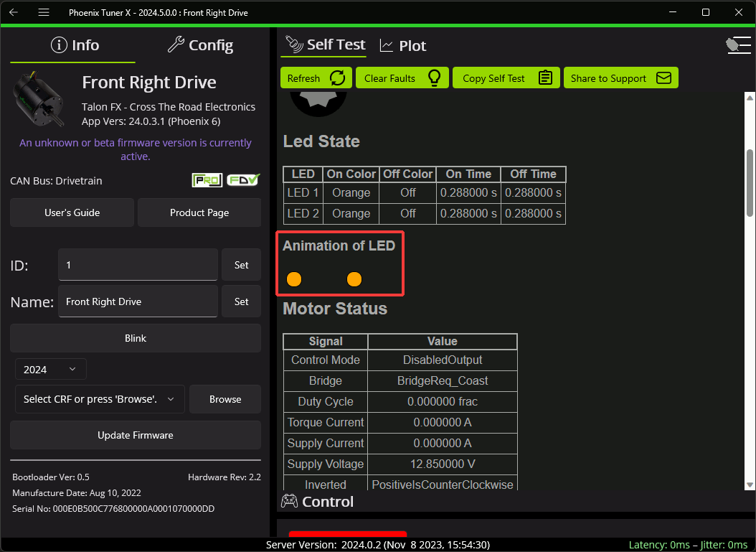This screenshot has height=552, width=756.
Task: Click the PositiveIsCounterClockwise value
Action: coord(442,484)
